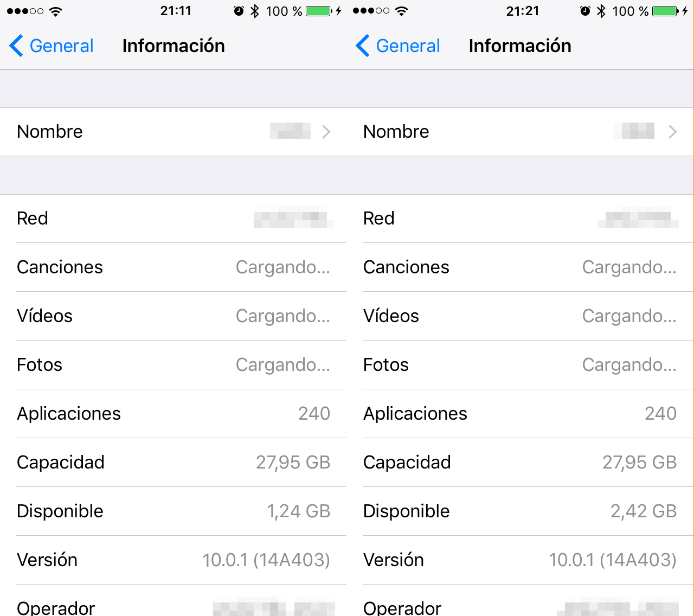Tap the back chevron on the right screen
694x616 pixels.
[363, 46]
